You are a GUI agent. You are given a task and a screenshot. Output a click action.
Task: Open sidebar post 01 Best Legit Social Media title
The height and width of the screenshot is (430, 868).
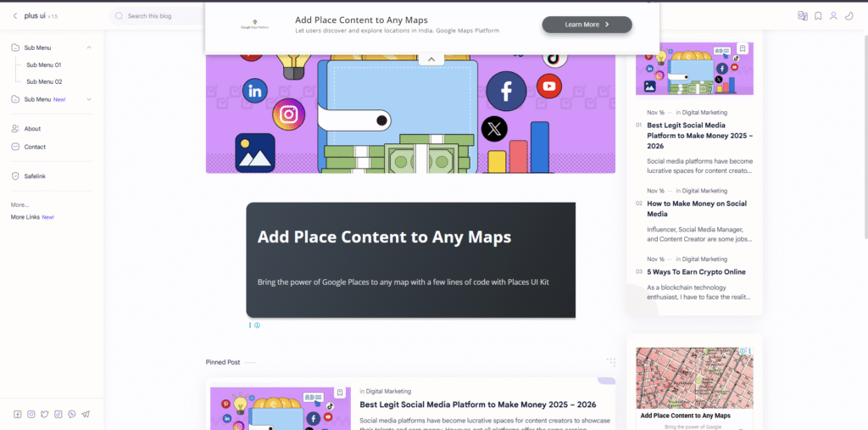pos(700,136)
